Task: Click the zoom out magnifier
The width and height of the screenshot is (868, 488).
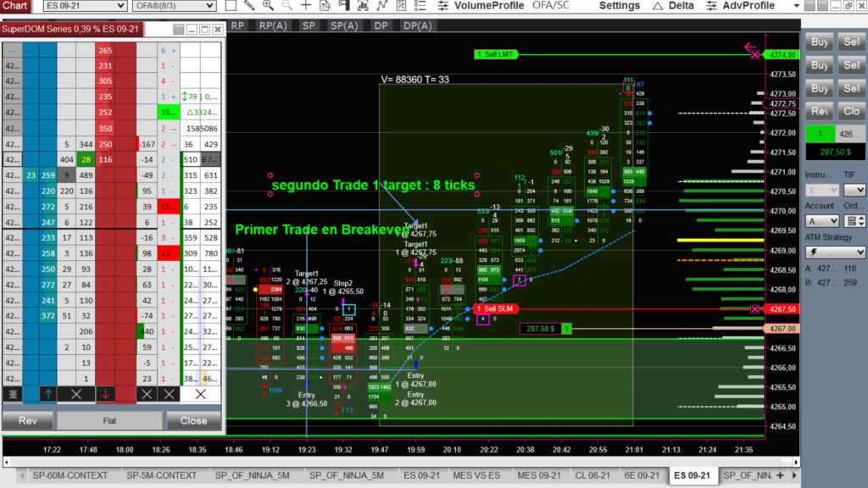Action: [287, 6]
